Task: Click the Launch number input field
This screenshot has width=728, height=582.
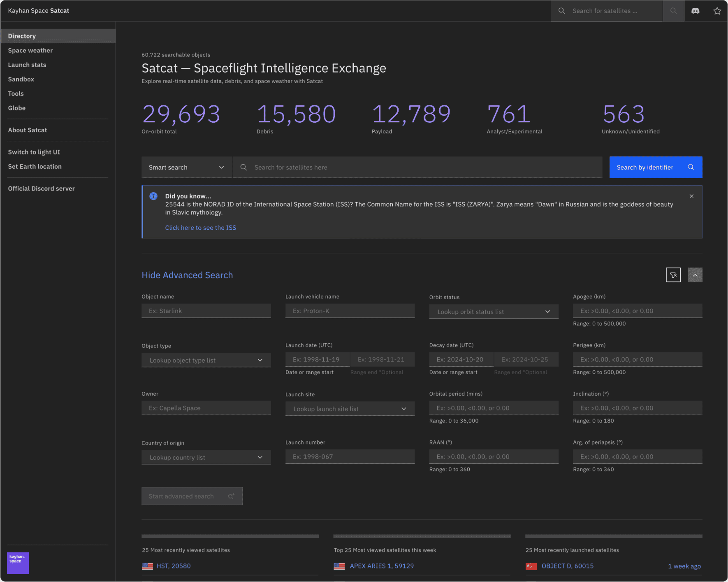Action: coord(350,456)
